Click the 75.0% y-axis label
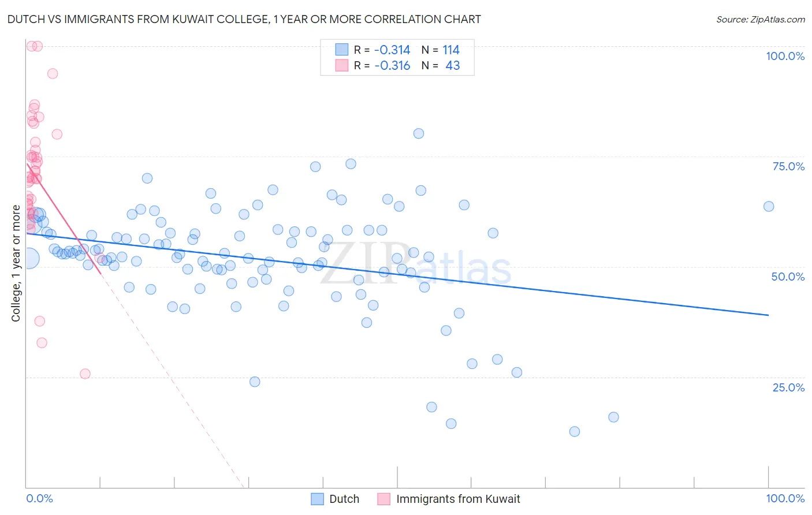 pos(788,166)
